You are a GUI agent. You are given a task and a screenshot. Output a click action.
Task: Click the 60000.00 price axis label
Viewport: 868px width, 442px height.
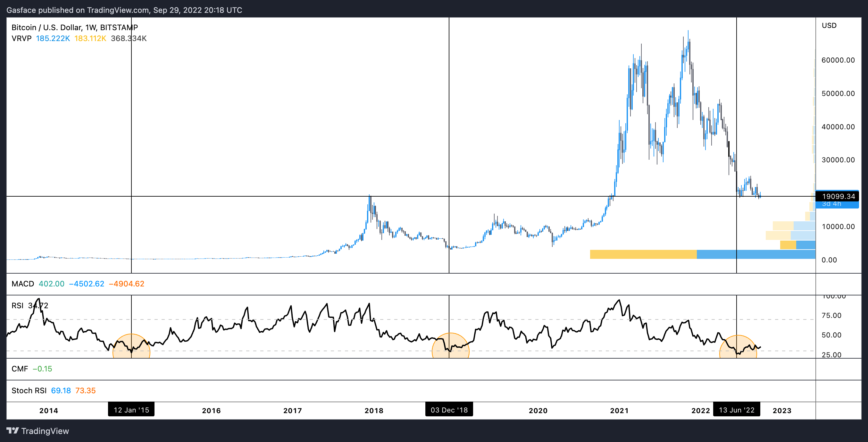tap(838, 60)
